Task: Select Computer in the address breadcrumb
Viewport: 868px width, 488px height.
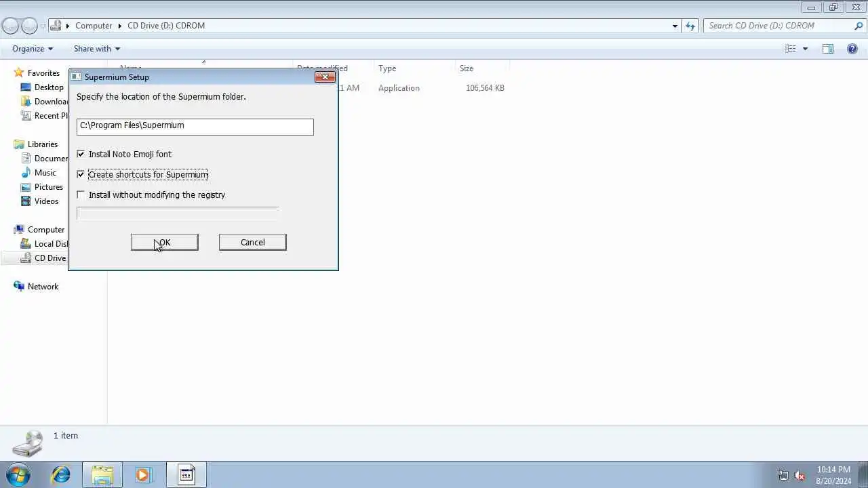Action: coord(94,26)
